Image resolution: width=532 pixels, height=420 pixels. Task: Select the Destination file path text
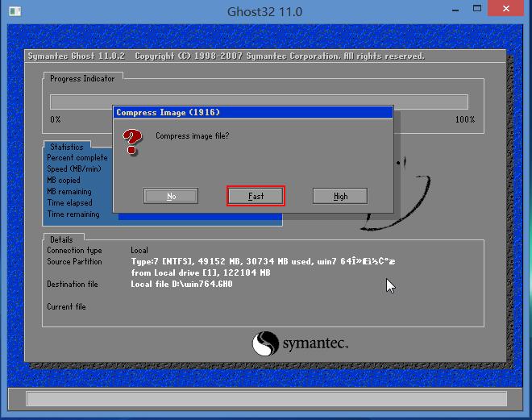182,285
